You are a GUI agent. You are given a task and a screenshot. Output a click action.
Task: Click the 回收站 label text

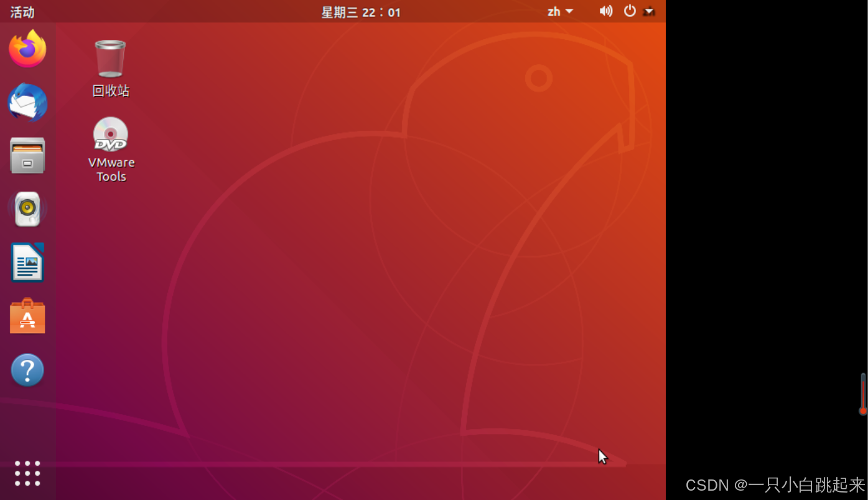[111, 91]
